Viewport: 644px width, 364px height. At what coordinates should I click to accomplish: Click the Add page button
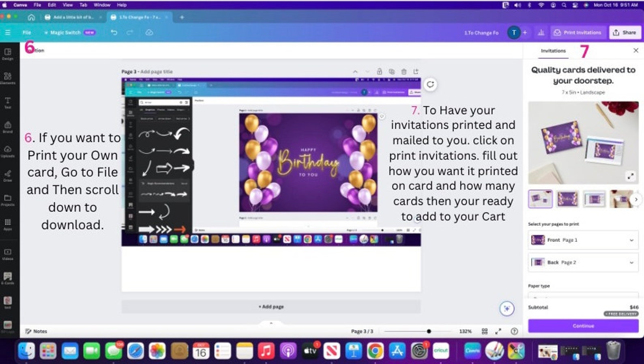[x=271, y=307]
